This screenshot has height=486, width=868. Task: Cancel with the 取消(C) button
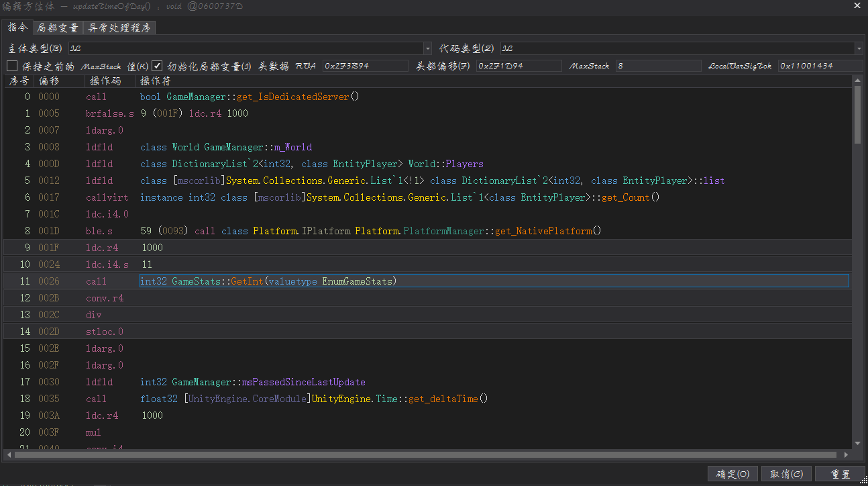(786, 474)
